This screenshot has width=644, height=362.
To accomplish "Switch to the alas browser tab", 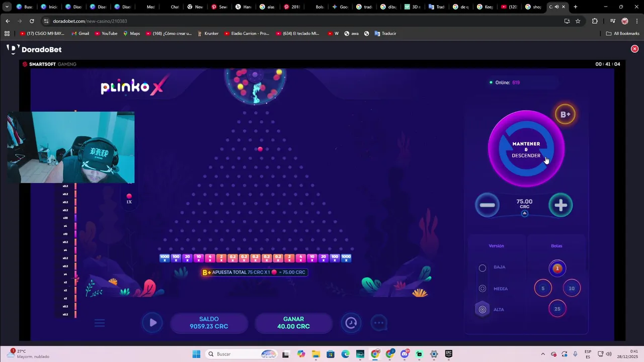I will [267, 7].
